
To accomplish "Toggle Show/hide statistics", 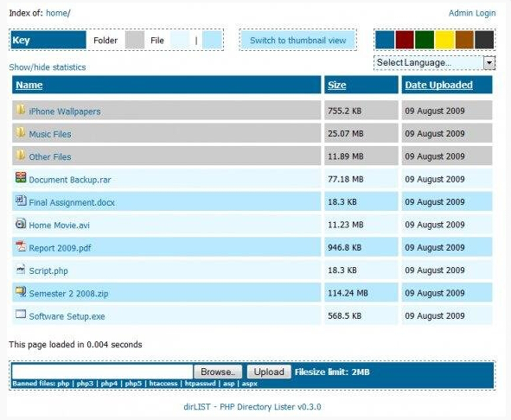I will click(x=48, y=67).
